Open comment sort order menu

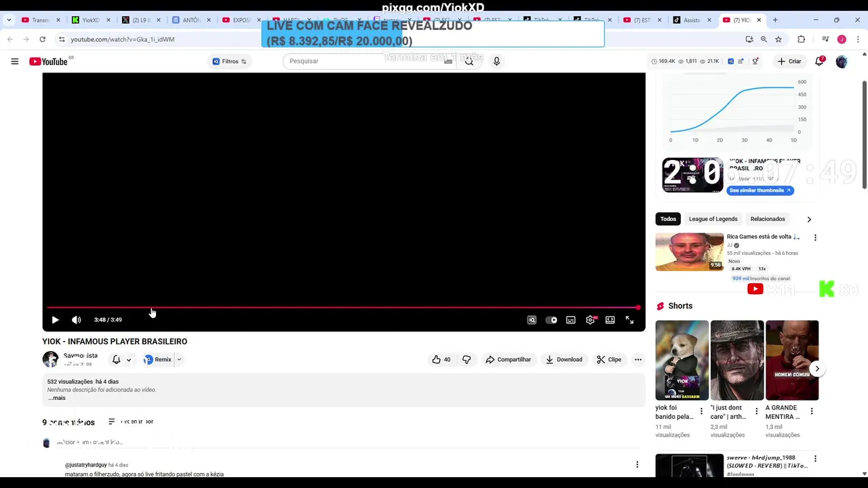click(x=132, y=422)
